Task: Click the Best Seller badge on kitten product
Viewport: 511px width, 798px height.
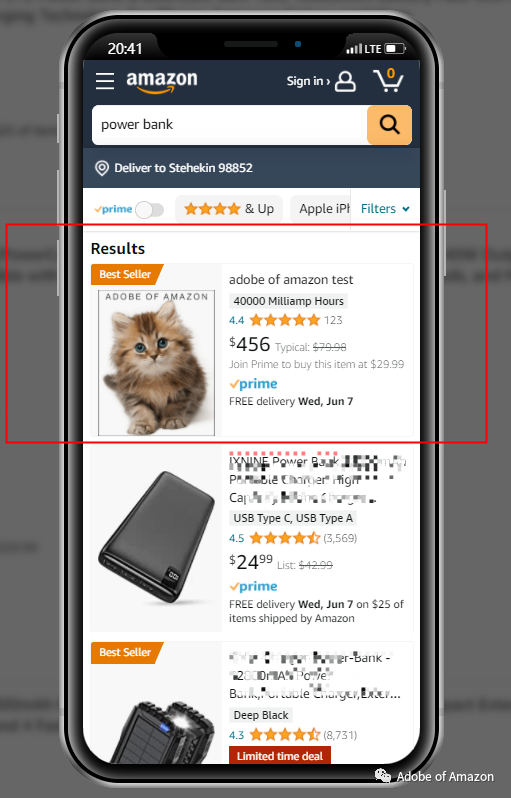Action: tap(127, 274)
